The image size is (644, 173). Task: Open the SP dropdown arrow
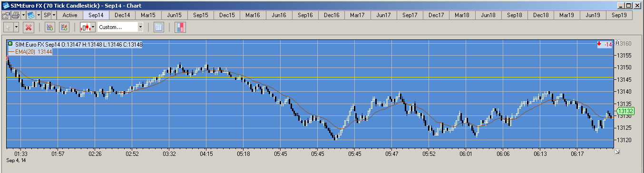[x=54, y=15]
